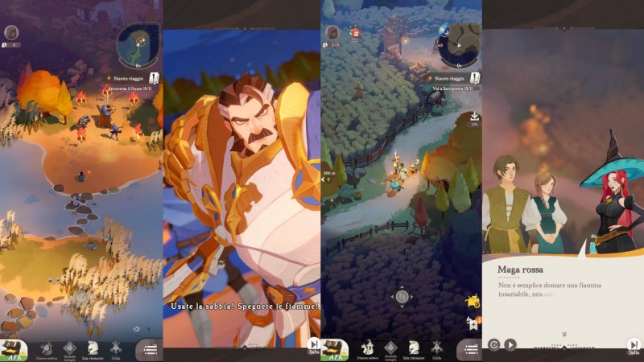The image size is (644, 362).
Task: Open the dialogue history circular arrow button
Action: 493,345
